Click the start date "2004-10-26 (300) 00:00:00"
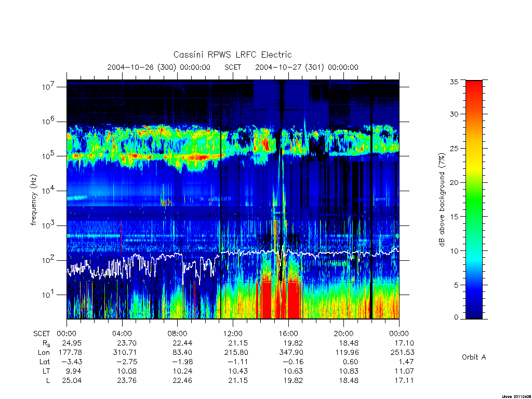The image size is (532, 399). coord(159,67)
